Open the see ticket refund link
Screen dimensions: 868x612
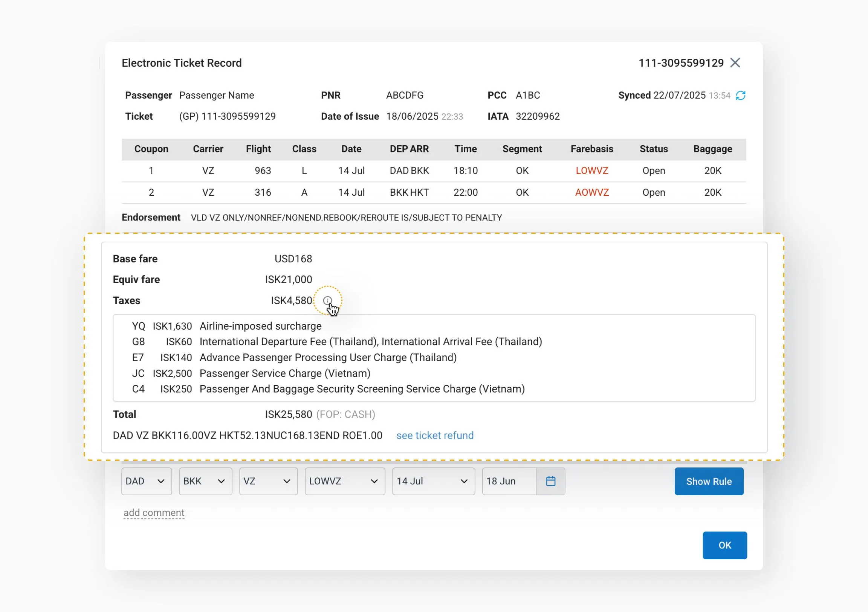435,435
